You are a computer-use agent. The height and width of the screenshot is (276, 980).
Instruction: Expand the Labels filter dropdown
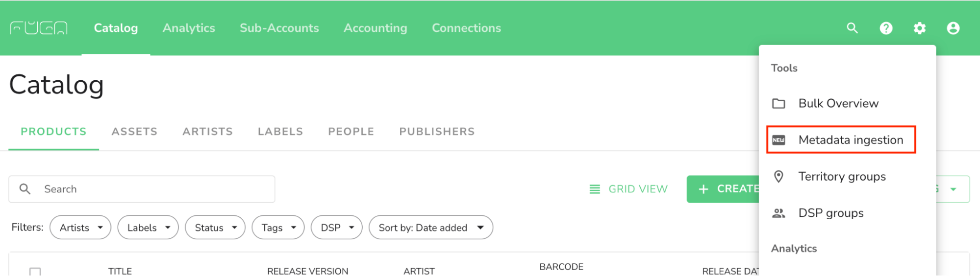coord(148,228)
